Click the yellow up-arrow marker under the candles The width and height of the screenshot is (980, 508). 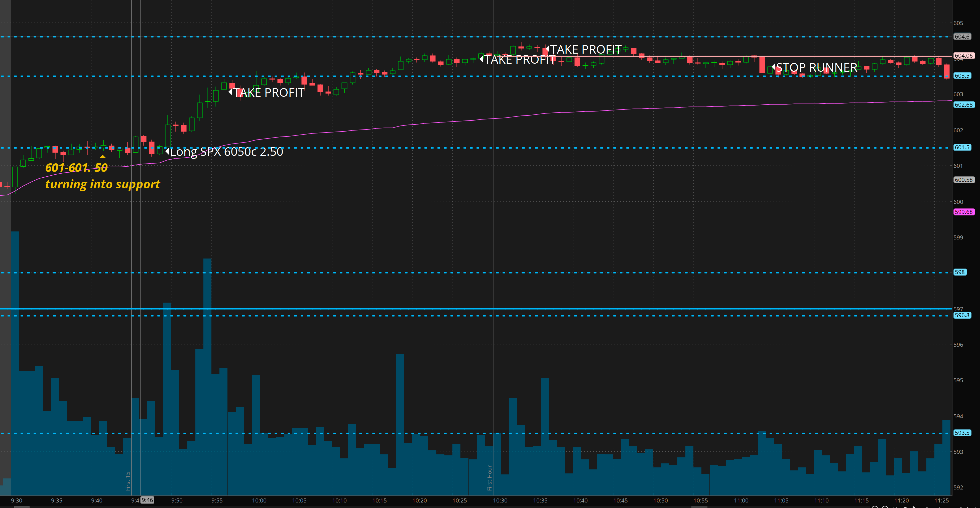[x=102, y=157]
